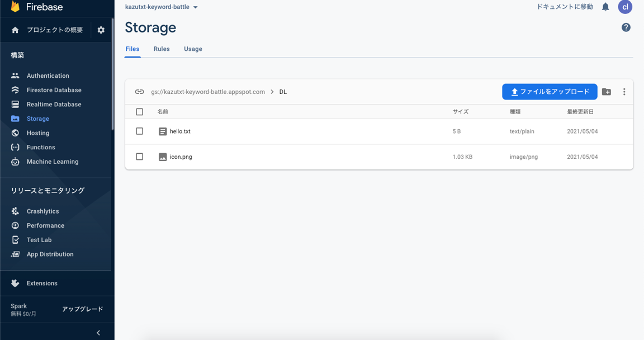Collapse the sidebar with the chevron

[x=98, y=333]
